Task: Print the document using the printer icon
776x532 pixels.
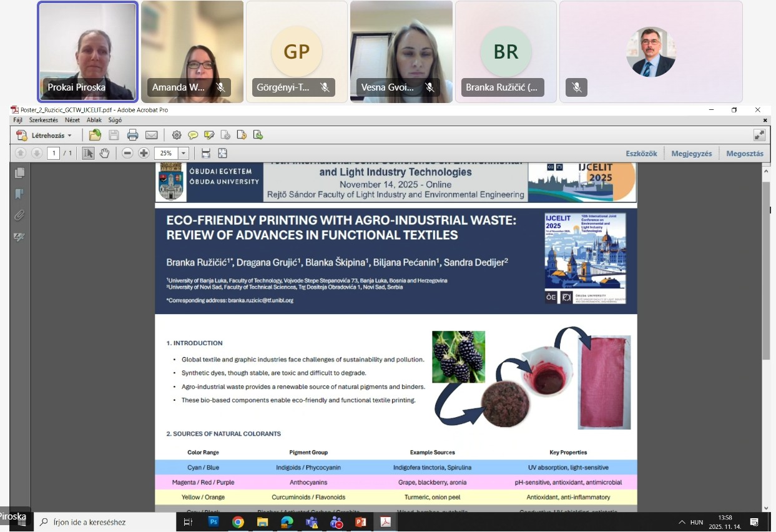Action: [132, 135]
